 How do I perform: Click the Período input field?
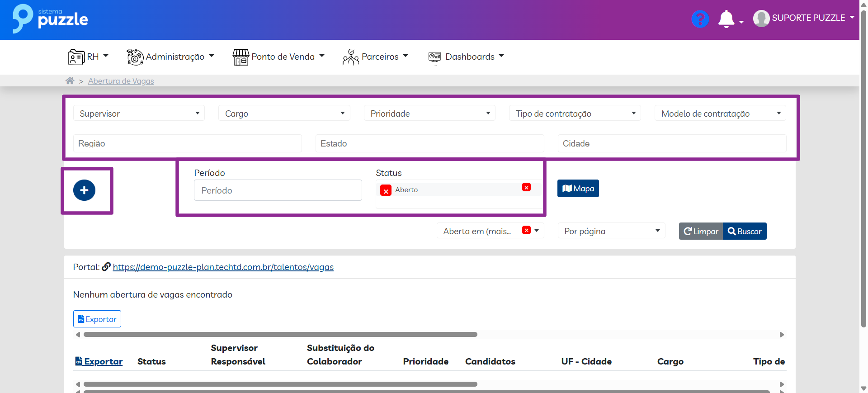point(278,190)
